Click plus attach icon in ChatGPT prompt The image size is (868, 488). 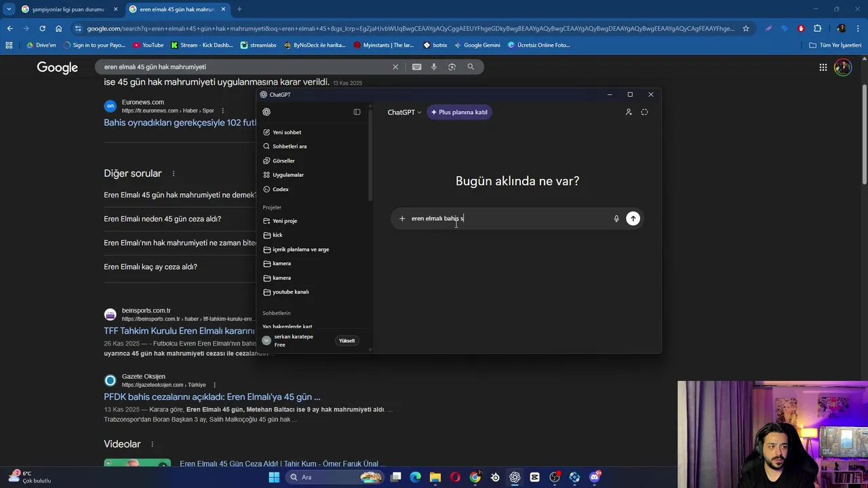tap(402, 218)
